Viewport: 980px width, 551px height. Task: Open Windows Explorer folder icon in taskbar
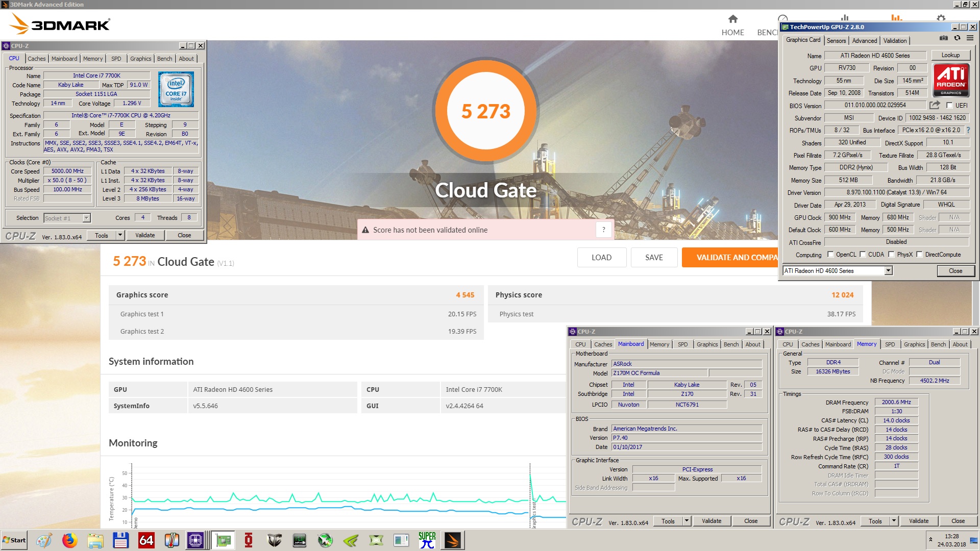(95, 540)
